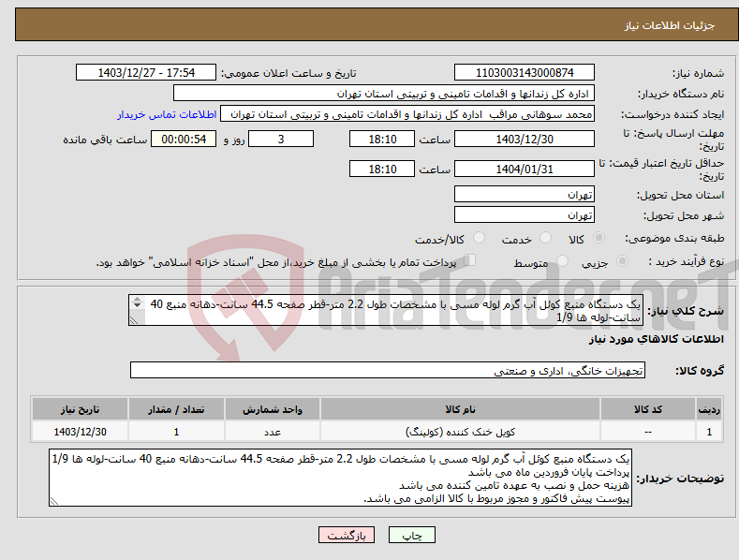Click the نام کالا column header

[460, 409]
